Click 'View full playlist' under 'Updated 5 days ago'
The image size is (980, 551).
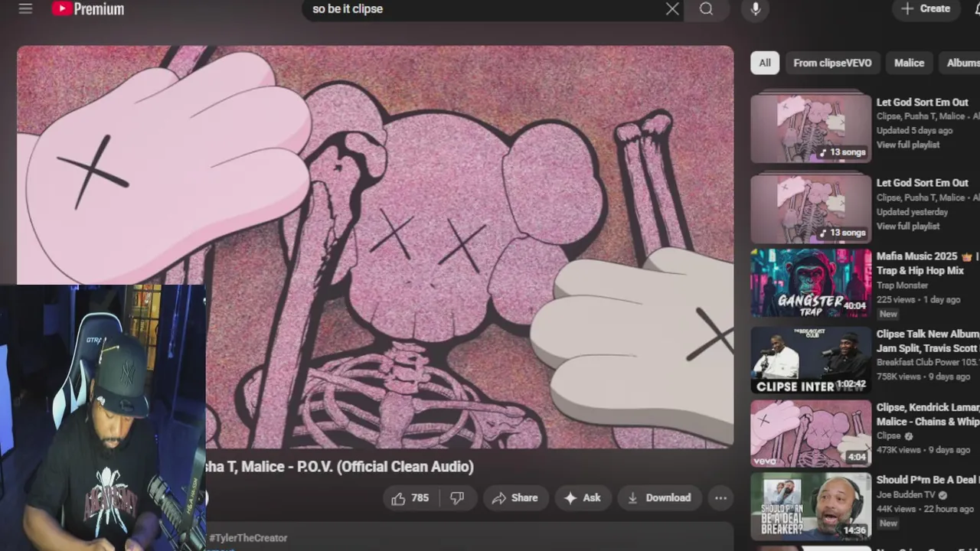pyautogui.click(x=908, y=145)
